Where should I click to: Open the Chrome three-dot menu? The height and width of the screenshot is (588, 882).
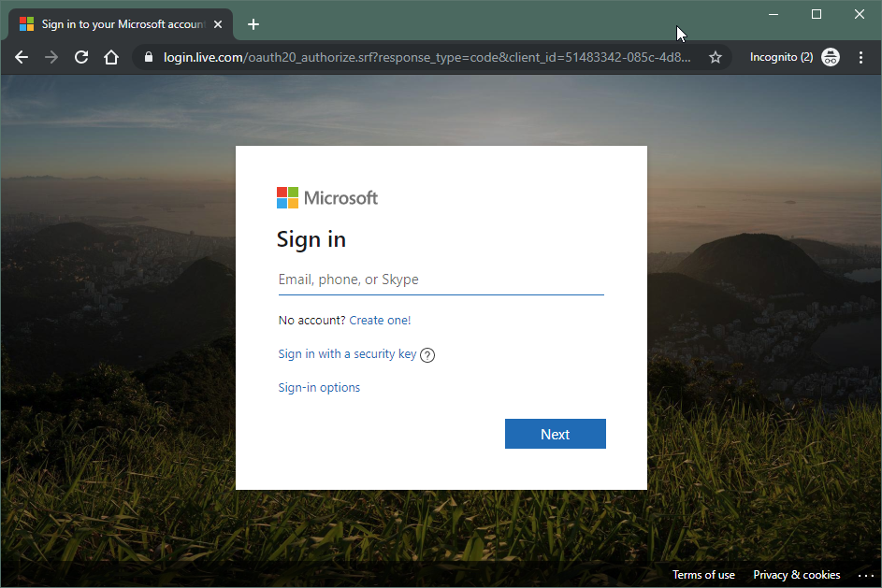(860, 57)
